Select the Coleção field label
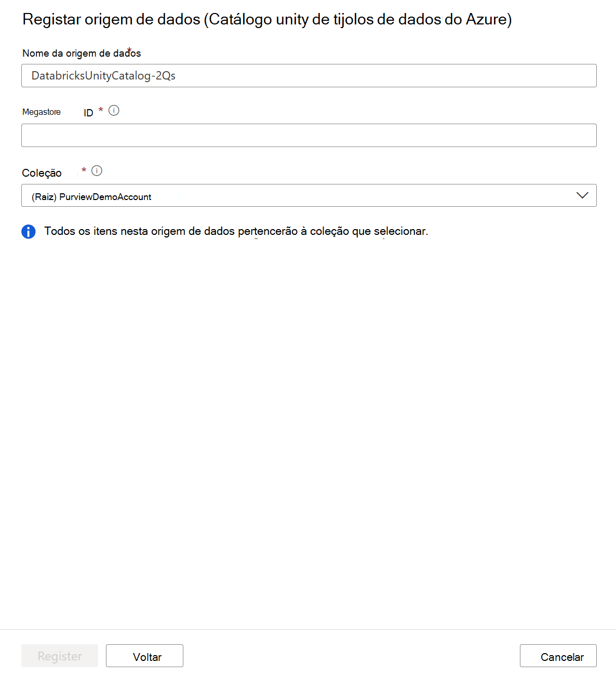Image resolution: width=616 pixels, height=677 pixels. click(x=42, y=172)
